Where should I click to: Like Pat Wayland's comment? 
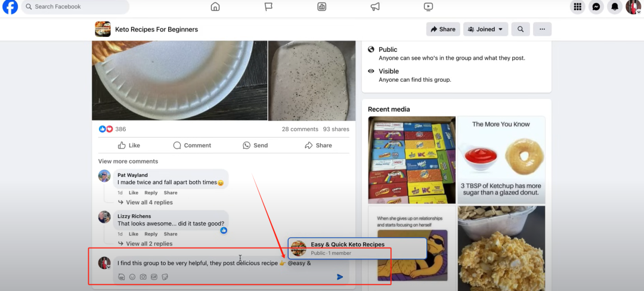[x=134, y=193]
